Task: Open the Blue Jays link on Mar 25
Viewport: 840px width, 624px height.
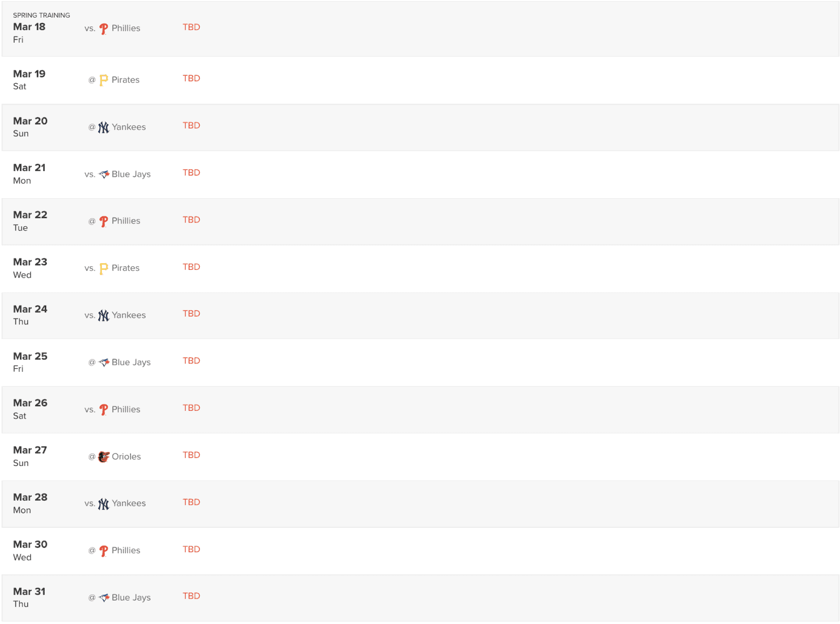Action: [131, 362]
